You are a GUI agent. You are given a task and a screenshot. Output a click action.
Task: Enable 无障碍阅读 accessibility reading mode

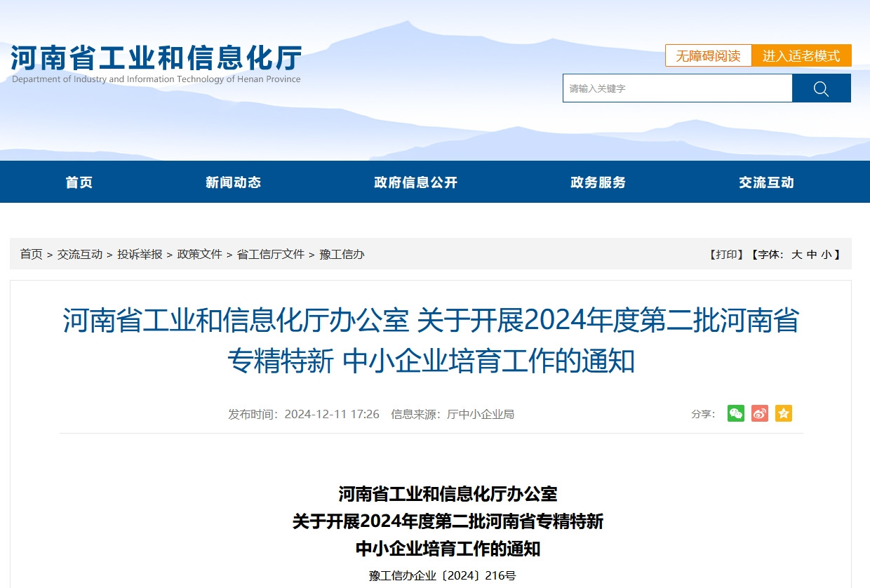coord(708,55)
